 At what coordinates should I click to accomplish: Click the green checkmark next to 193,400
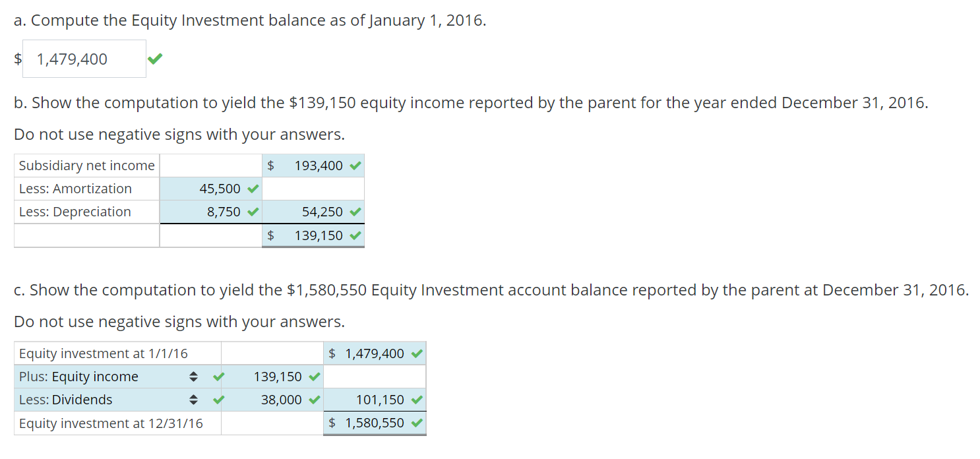pos(355,166)
